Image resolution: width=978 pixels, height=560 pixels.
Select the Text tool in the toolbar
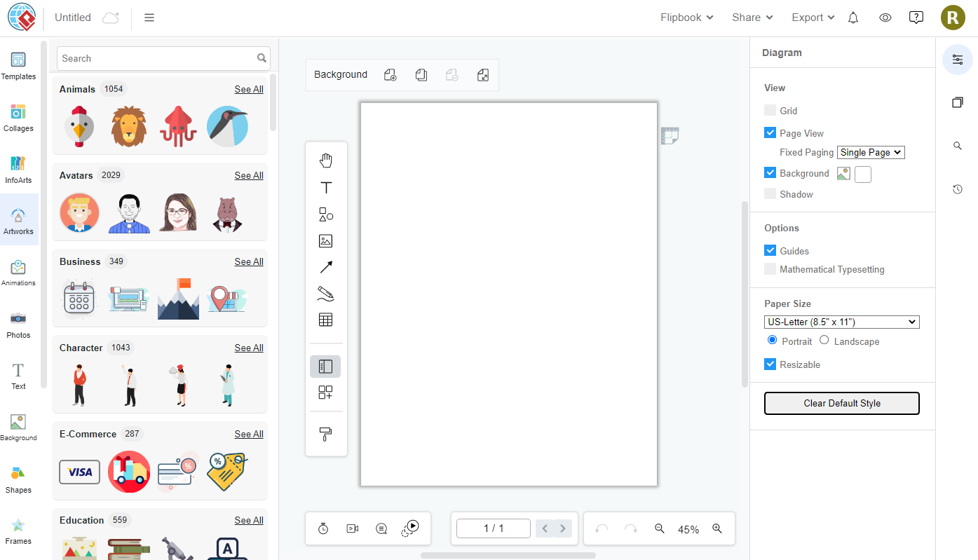[325, 188]
